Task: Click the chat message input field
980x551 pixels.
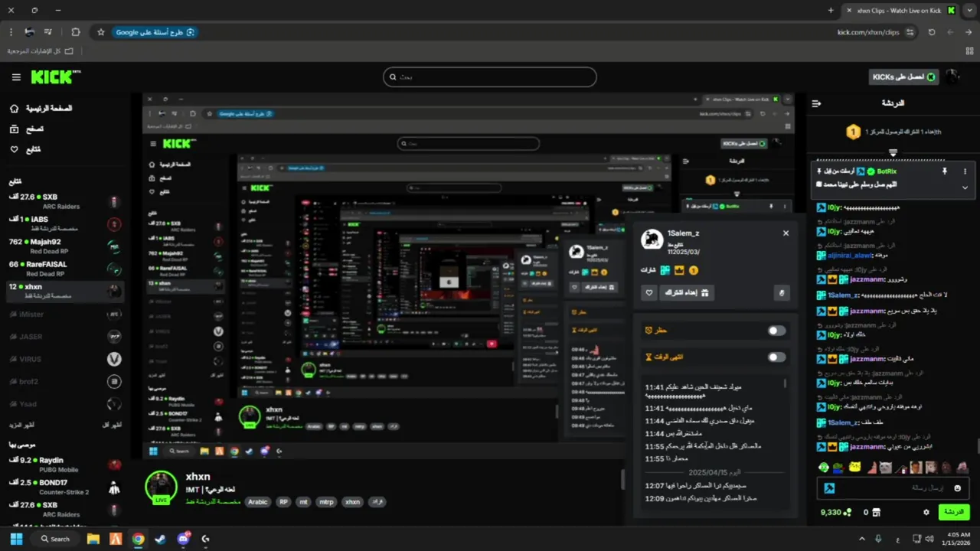Action: point(894,488)
